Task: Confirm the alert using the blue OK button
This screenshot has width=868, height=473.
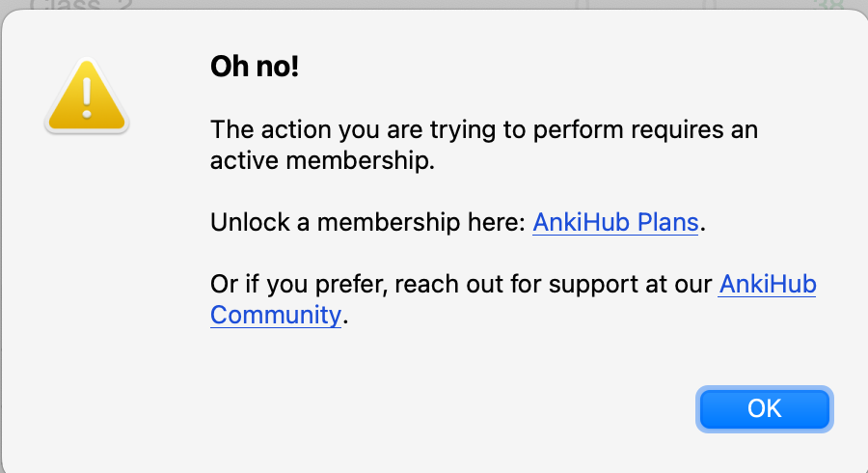Action: coord(765,408)
